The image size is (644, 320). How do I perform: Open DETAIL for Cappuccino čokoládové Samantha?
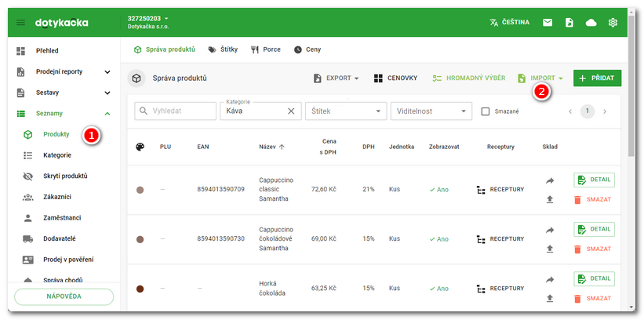595,229
